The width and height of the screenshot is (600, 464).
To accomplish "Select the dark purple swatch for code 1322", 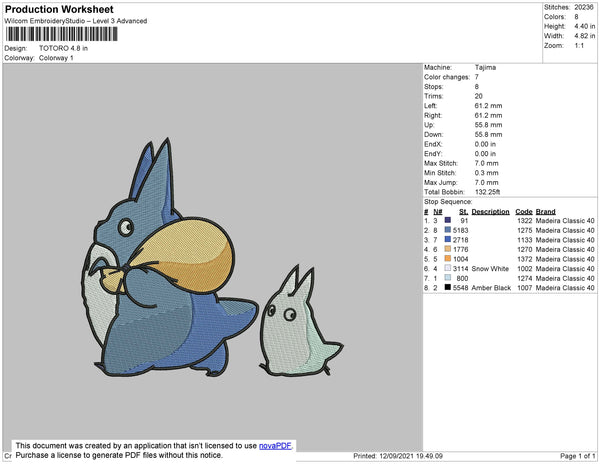I will (447, 220).
